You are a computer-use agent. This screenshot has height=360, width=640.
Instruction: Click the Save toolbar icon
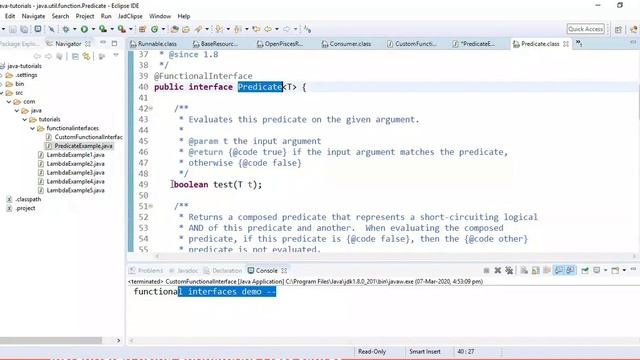(x=13, y=29)
